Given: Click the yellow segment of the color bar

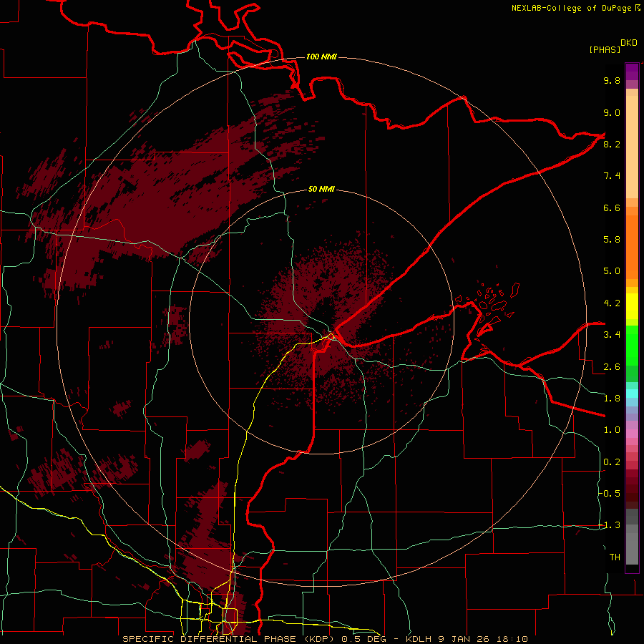Looking at the screenshot, I should click(x=632, y=306).
